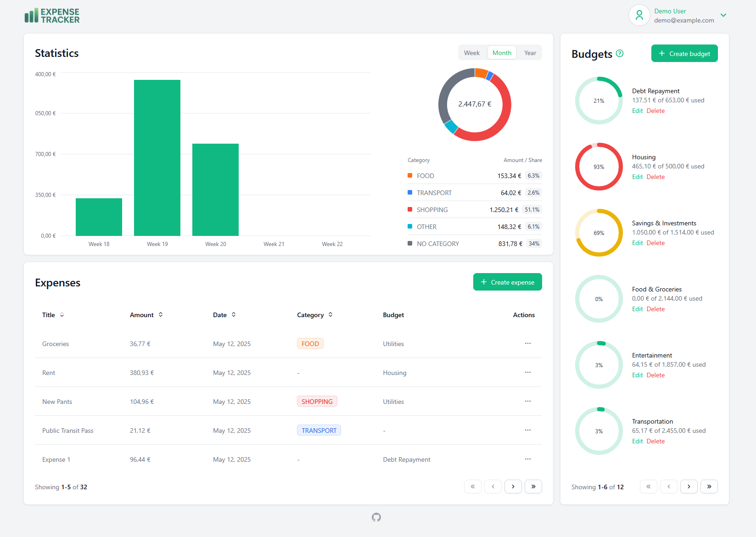Open the GitHub repository link

[376, 517]
